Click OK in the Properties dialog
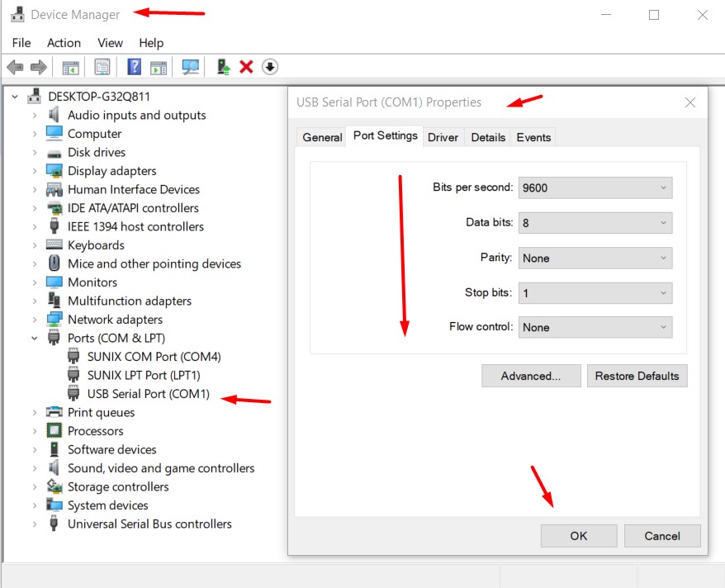This screenshot has width=725, height=588. [x=578, y=536]
